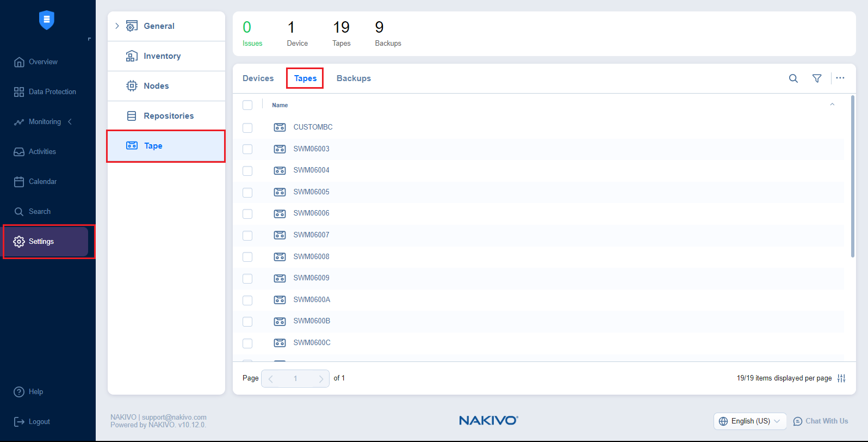Check the box for tape SWM06003
Viewport: 868px width, 442px height.
tap(247, 149)
